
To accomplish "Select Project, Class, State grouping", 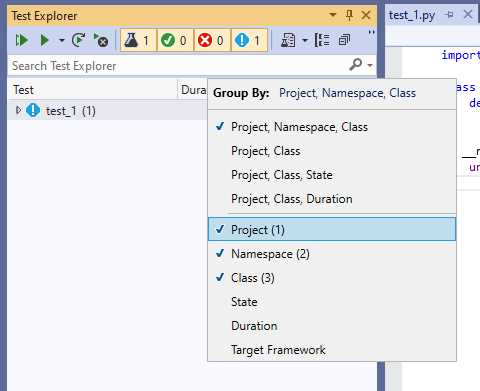I will pyautogui.click(x=282, y=175).
